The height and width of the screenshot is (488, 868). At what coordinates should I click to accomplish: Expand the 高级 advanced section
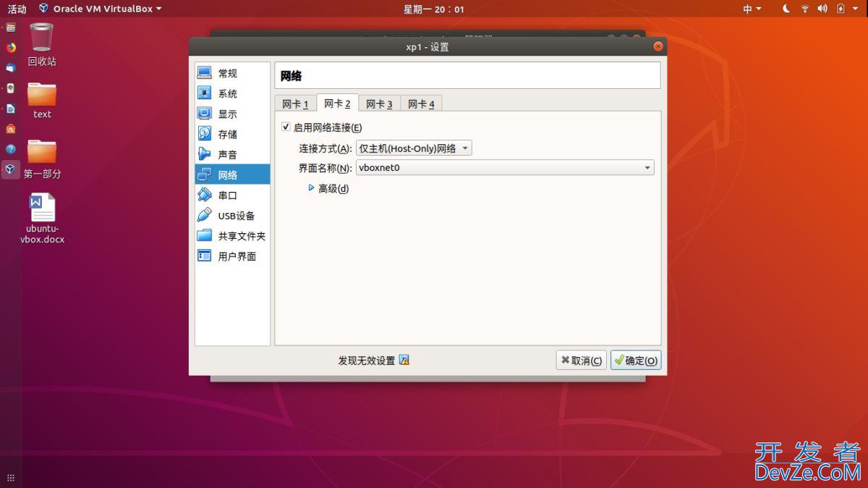tap(328, 188)
